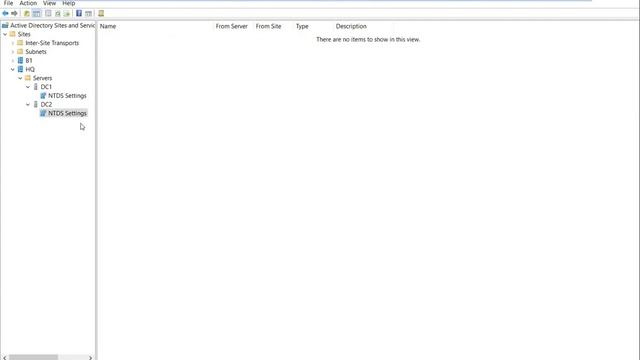Collapse the DC1 server node
Viewport: 640px width, 360px height.
click(28, 87)
